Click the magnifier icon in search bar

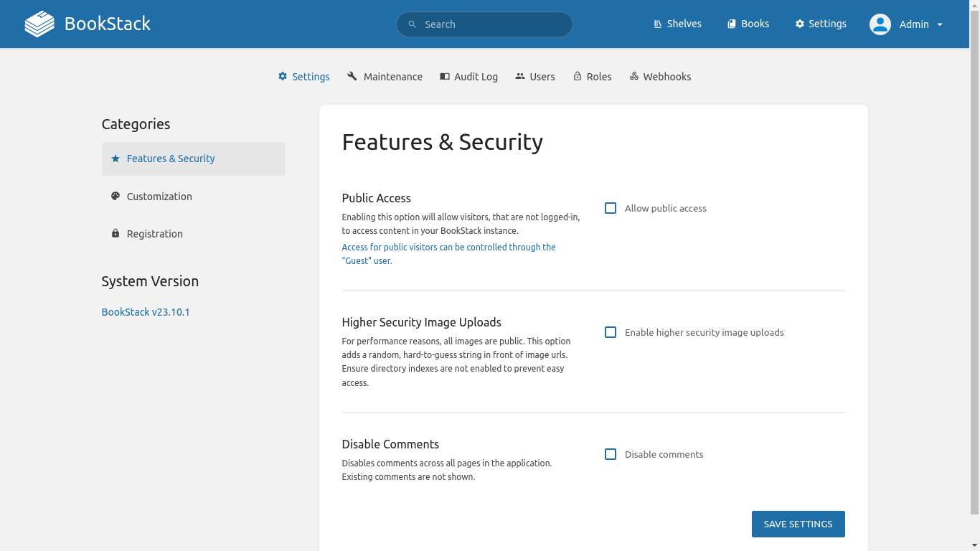(x=413, y=24)
